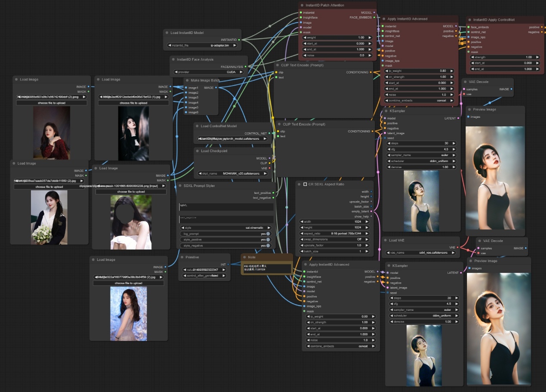
Task: Click the IMAGE output port on Make Image Batch
Action: (x=216, y=88)
